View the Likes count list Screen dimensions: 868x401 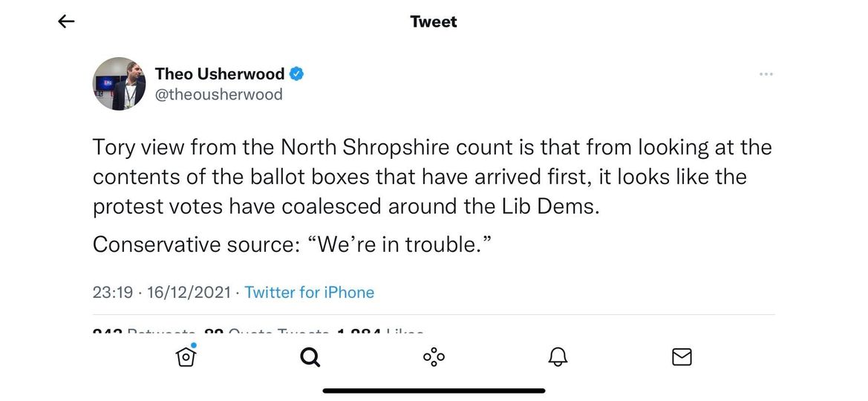(380, 332)
